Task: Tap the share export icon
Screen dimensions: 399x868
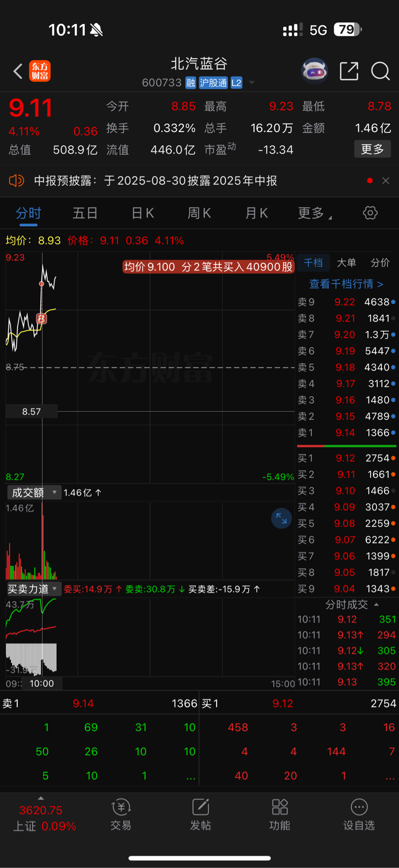Action: pos(349,71)
